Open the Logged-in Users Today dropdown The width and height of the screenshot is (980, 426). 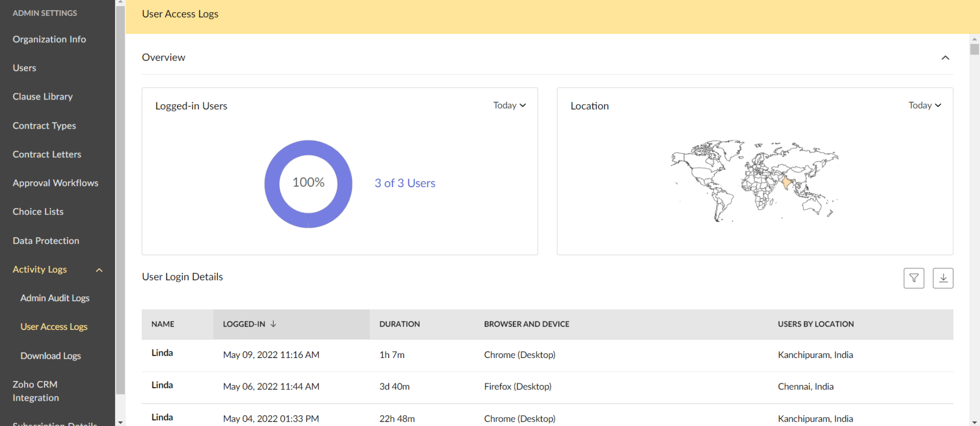click(509, 106)
